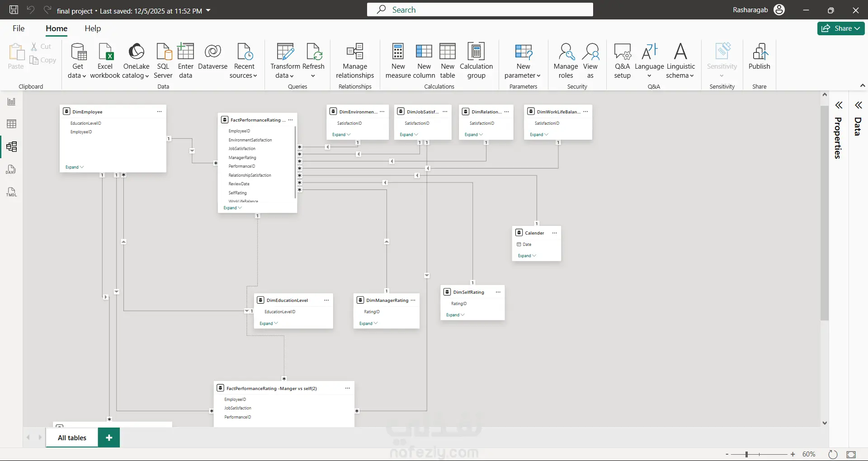Screen dimensions: 868x461
Task: Open Recent sources list
Action: point(244,61)
